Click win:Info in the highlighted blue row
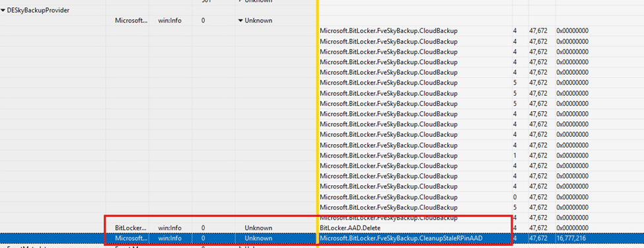 (170, 237)
